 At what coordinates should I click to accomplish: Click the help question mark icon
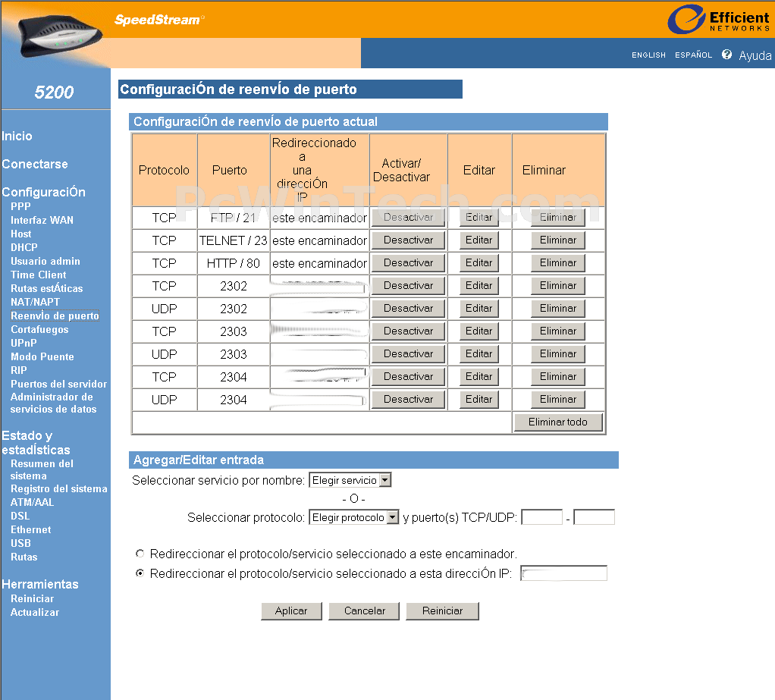point(726,55)
